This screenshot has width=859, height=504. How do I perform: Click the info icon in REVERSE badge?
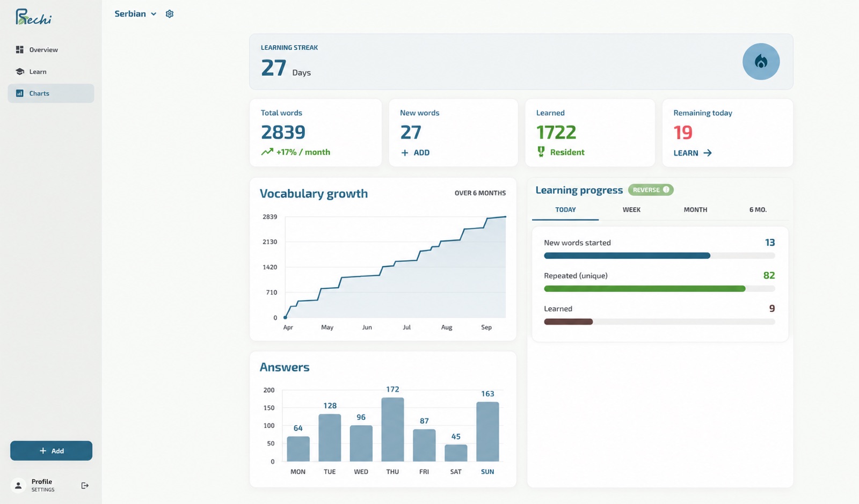tap(666, 189)
